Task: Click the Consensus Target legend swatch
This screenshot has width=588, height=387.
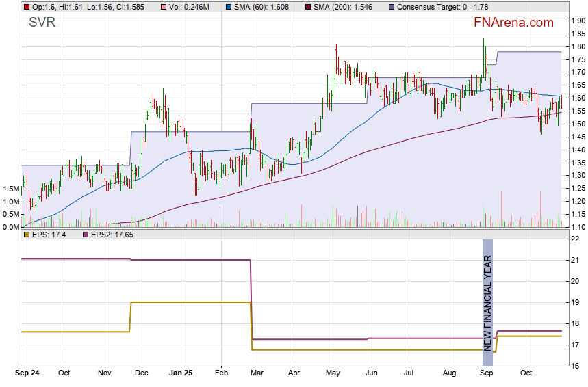Action: 392,6
